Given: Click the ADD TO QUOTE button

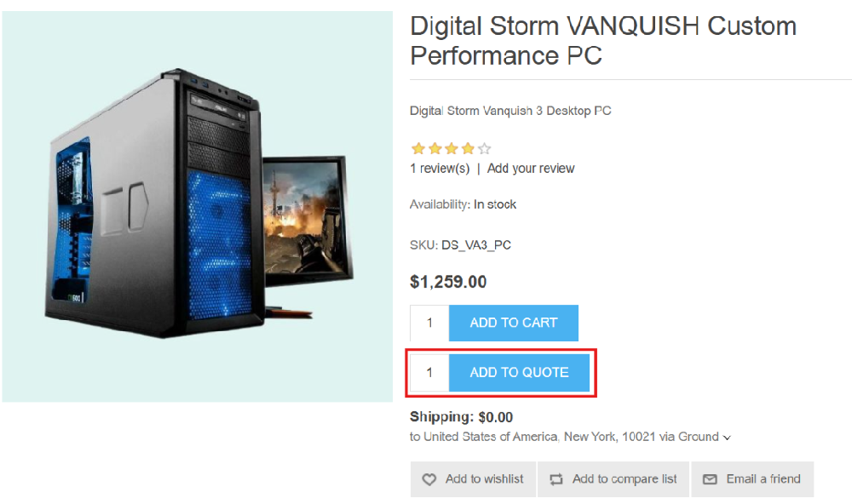Looking at the screenshot, I should pos(519,373).
